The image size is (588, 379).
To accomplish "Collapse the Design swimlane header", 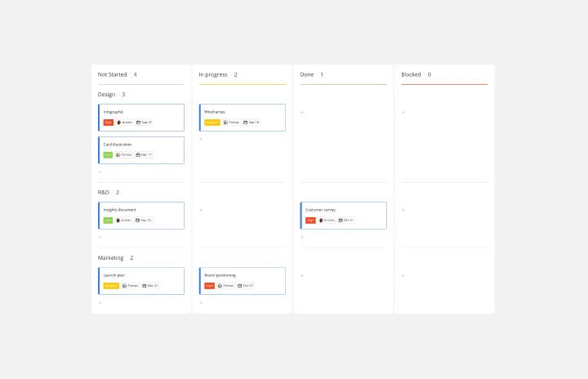I will (x=107, y=95).
